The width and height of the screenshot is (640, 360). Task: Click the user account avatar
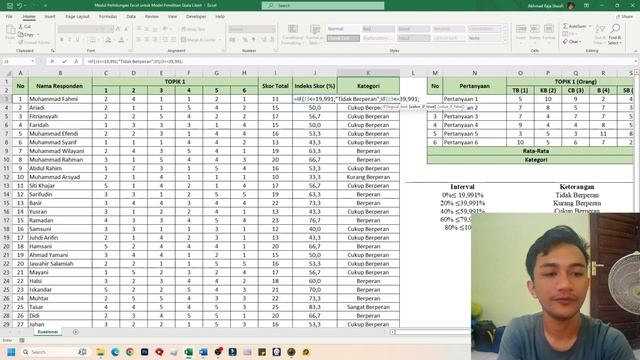tap(571, 6)
